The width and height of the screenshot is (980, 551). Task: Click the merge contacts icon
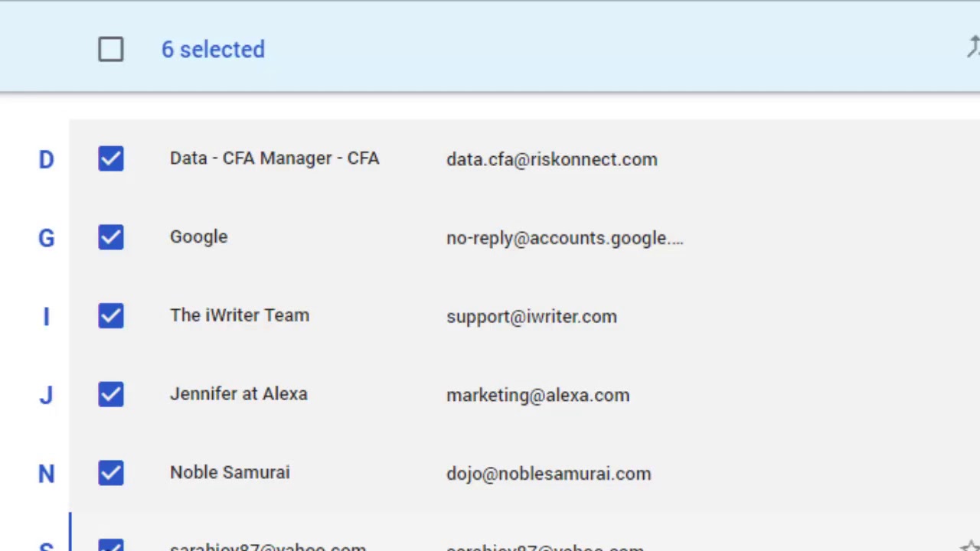[x=973, y=48]
